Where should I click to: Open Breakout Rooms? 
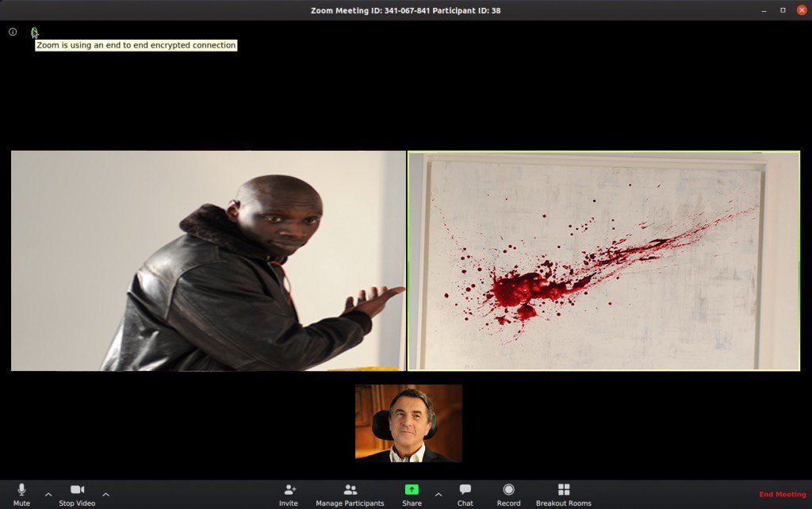564,495
